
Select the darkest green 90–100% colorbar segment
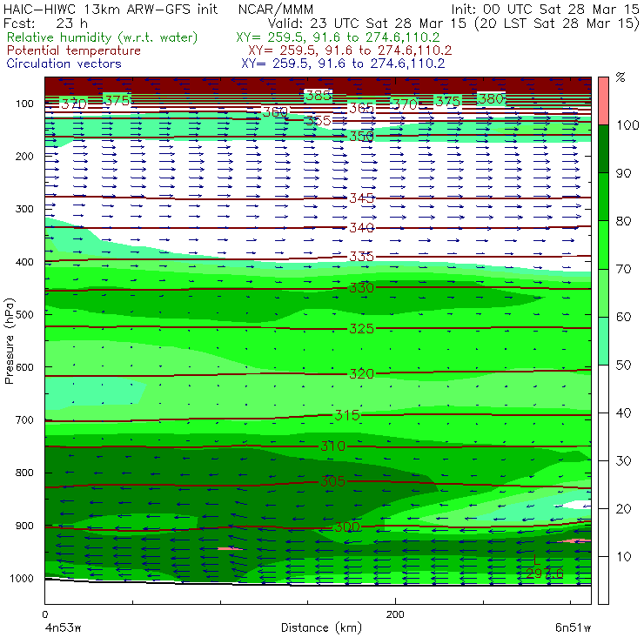tap(603, 149)
